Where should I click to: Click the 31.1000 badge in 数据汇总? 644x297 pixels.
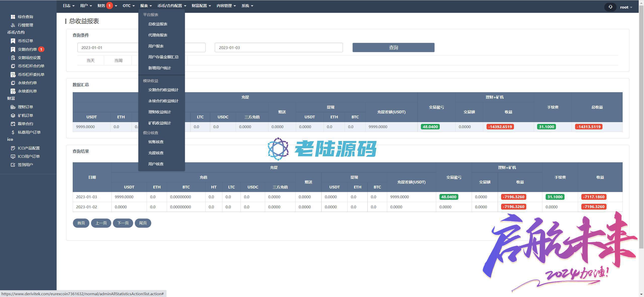pos(546,127)
